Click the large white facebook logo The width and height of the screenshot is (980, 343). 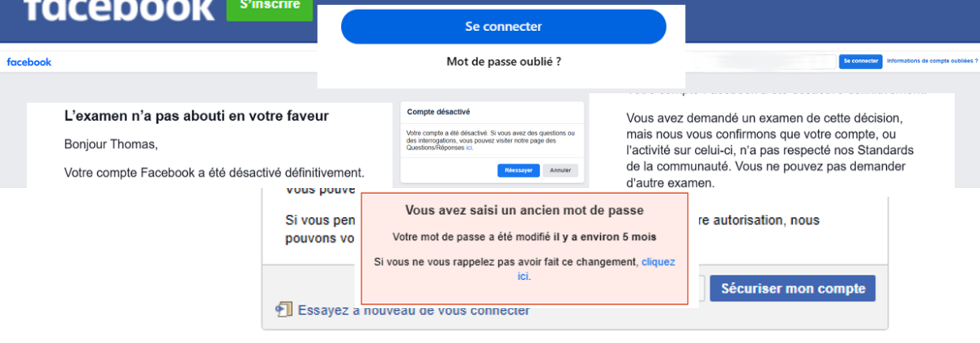click(119, 10)
